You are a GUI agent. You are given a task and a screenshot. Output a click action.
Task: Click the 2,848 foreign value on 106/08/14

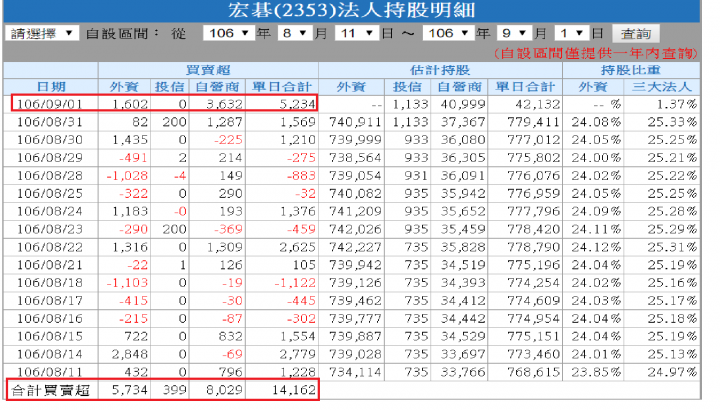click(x=130, y=355)
